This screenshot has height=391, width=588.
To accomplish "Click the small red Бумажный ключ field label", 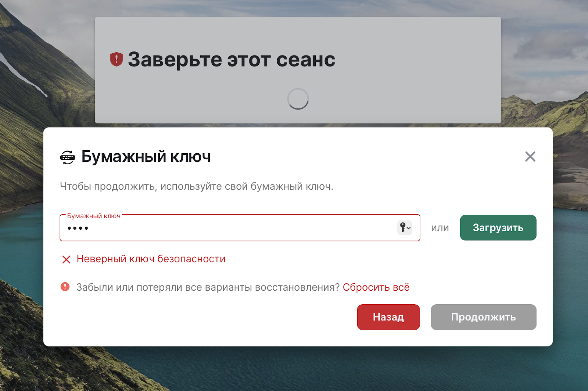I will click(x=94, y=216).
